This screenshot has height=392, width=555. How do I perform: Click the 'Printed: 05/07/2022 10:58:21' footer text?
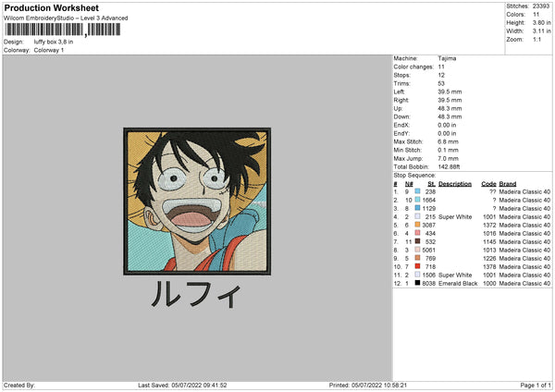368,386
